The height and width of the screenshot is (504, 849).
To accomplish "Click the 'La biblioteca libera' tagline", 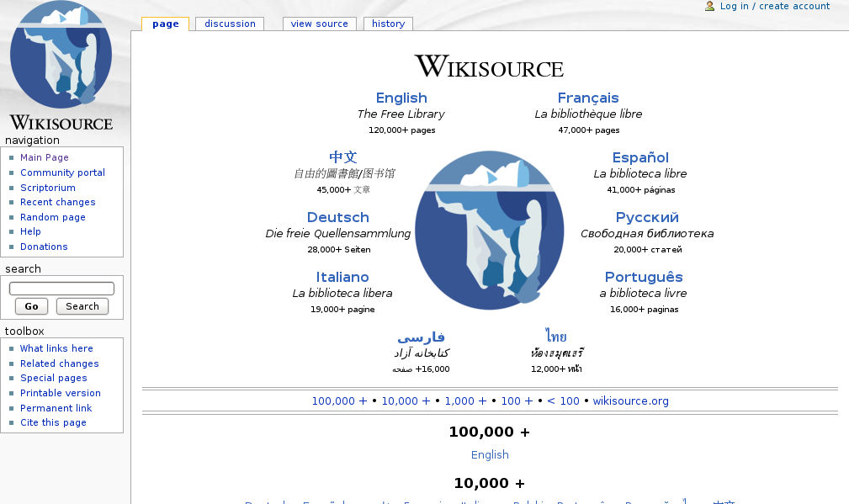I will tap(342, 294).
